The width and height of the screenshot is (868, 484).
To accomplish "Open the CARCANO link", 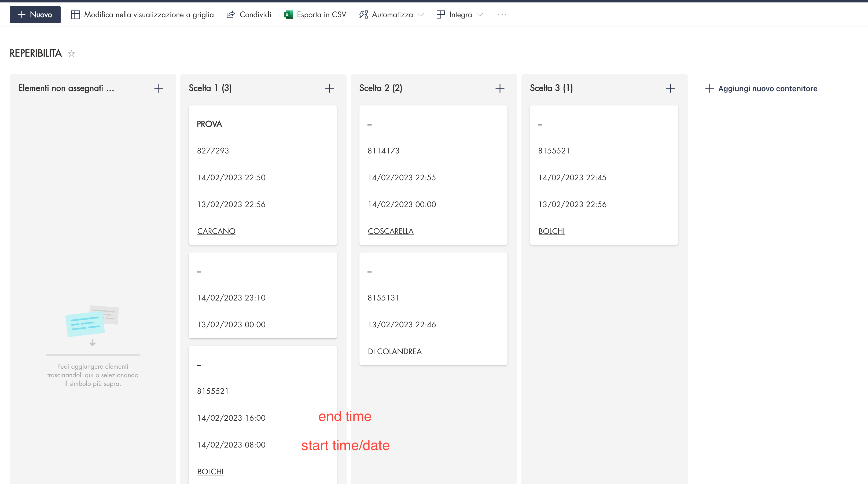I will (x=216, y=231).
